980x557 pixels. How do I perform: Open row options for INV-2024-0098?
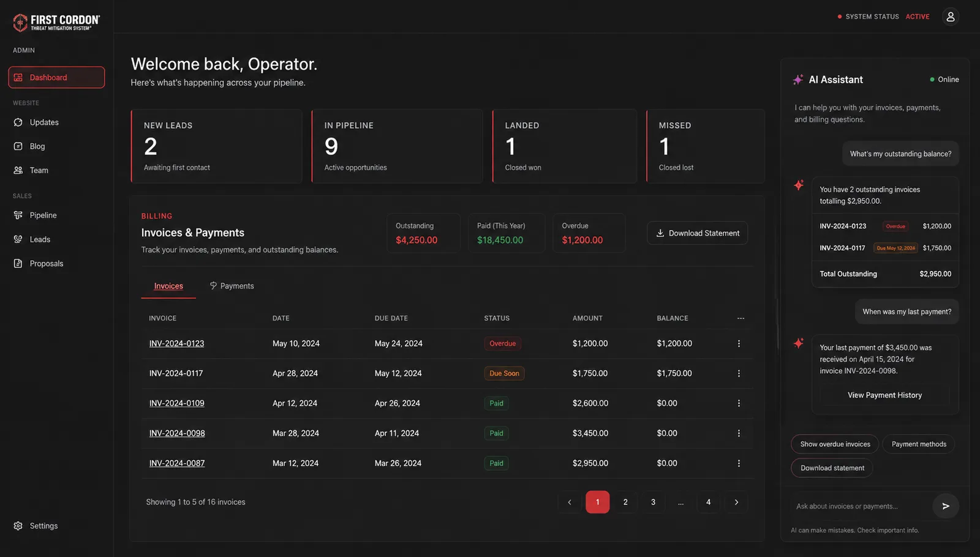[x=739, y=433]
